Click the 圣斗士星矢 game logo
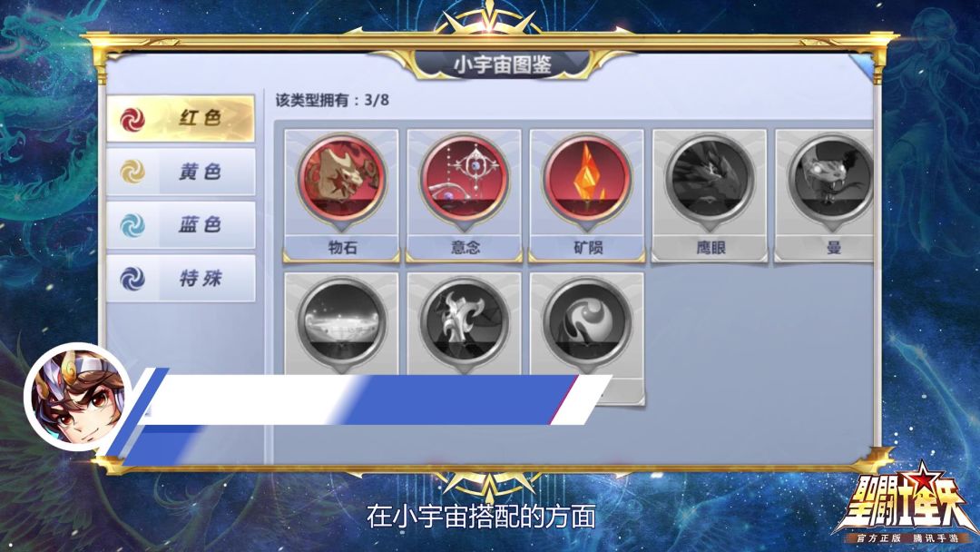The width and height of the screenshot is (980, 552). click(x=905, y=505)
